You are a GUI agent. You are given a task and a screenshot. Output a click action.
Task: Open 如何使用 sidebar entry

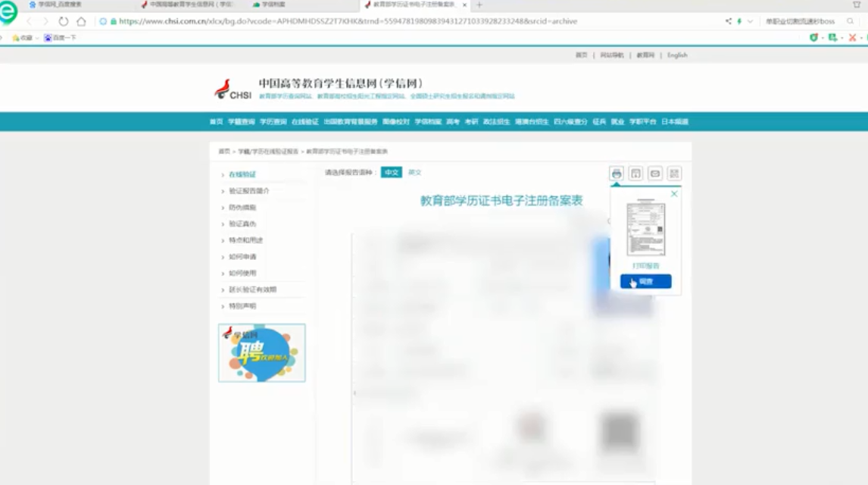point(242,273)
